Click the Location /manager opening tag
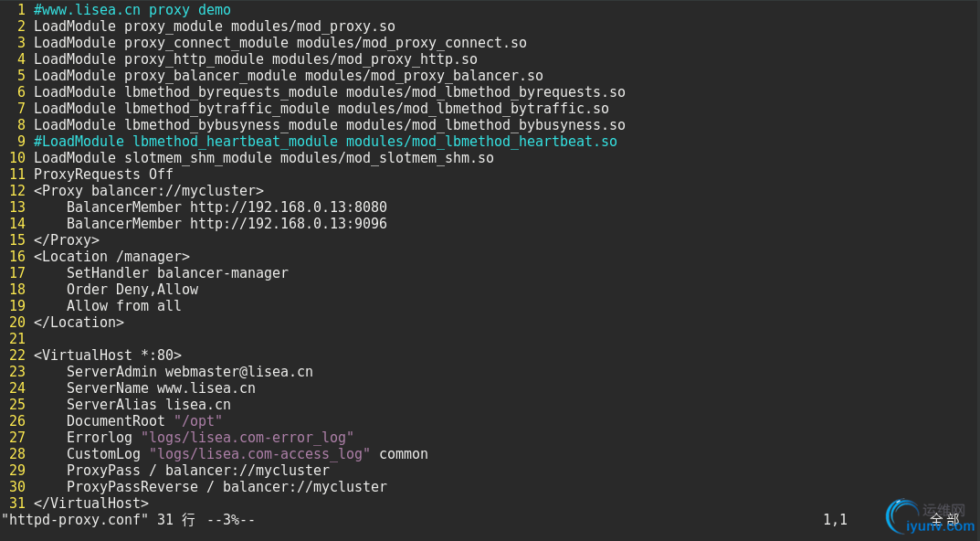 (111, 257)
